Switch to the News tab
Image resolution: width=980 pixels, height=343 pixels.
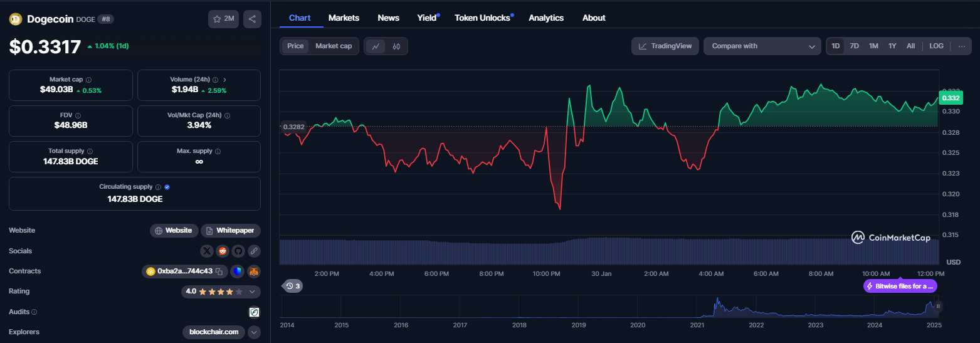click(x=388, y=18)
